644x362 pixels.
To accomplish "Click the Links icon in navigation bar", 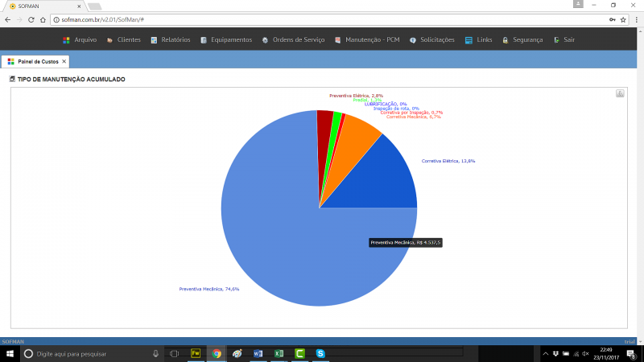I will pyautogui.click(x=469, y=39).
